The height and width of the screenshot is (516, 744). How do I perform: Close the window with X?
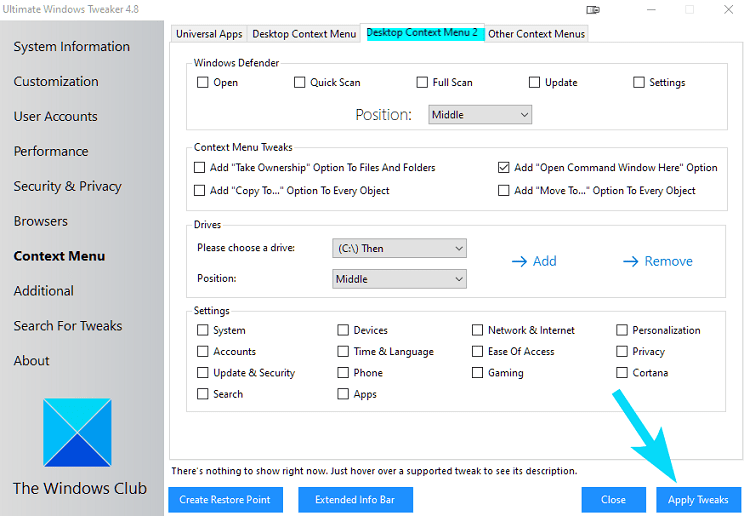728,9
